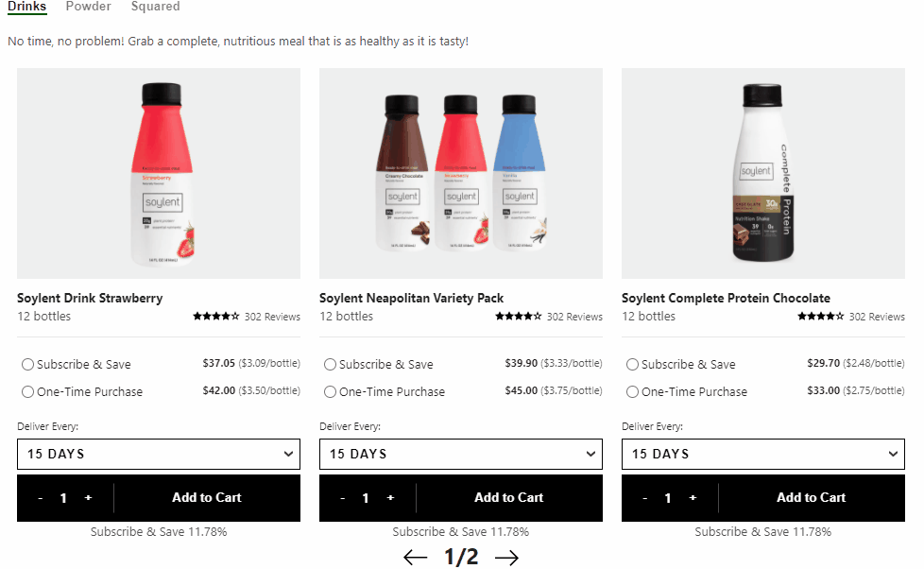Open delivery interval dropdown for Protein Chocolate
The height and width of the screenshot is (569, 924).
pyautogui.click(x=763, y=454)
